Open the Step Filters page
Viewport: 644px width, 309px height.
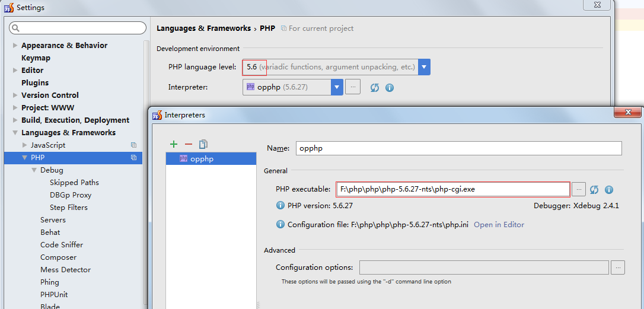[x=69, y=207]
